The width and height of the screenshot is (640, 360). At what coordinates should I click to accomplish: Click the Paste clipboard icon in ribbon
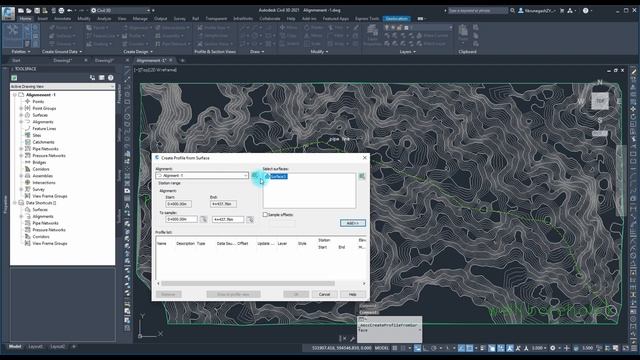click(463, 32)
